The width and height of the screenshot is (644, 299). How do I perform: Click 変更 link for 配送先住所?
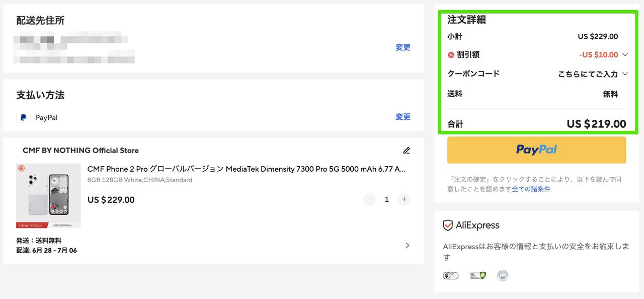403,47
